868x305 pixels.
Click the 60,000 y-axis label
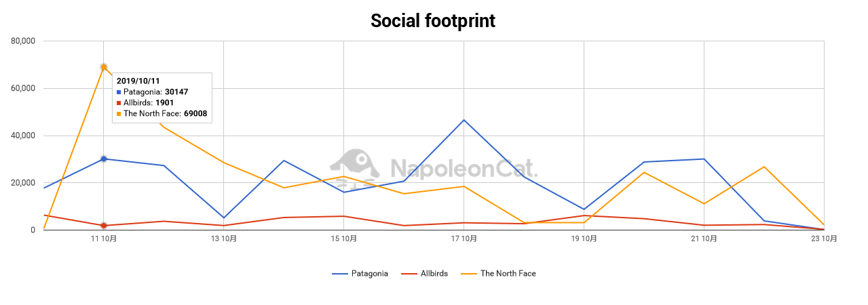23,88
